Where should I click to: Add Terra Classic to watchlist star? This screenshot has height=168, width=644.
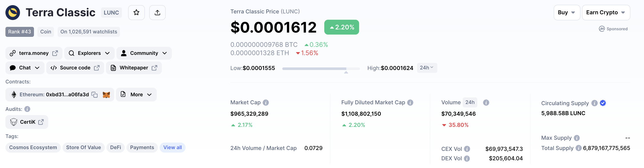[x=136, y=13]
